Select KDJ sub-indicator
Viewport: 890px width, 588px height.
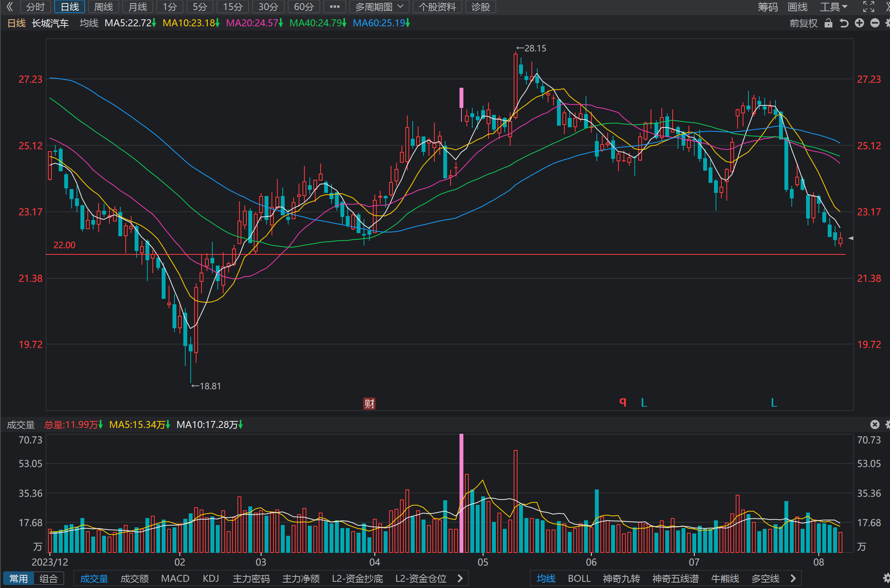(x=211, y=578)
